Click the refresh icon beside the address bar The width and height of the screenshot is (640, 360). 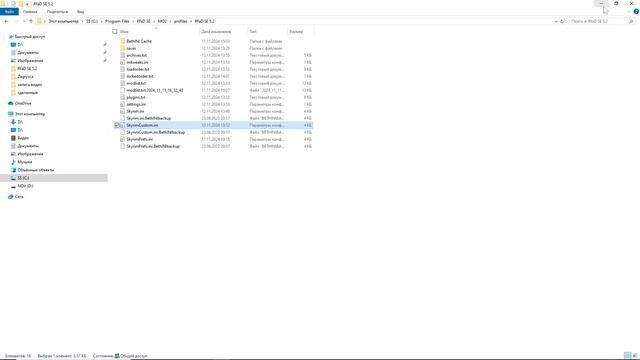[562, 21]
